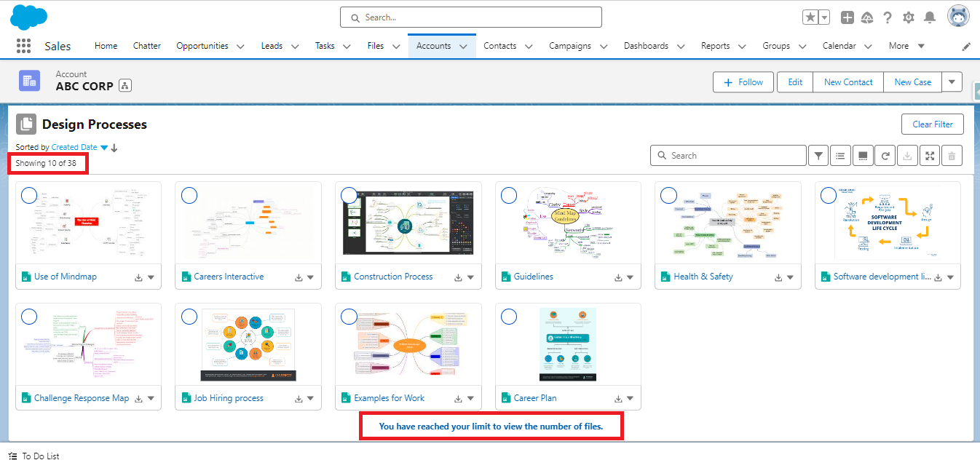The width and height of the screenshot is (980, 468).
Task: Open the More navigation dropdown
Action: click(x=906, y=46)
